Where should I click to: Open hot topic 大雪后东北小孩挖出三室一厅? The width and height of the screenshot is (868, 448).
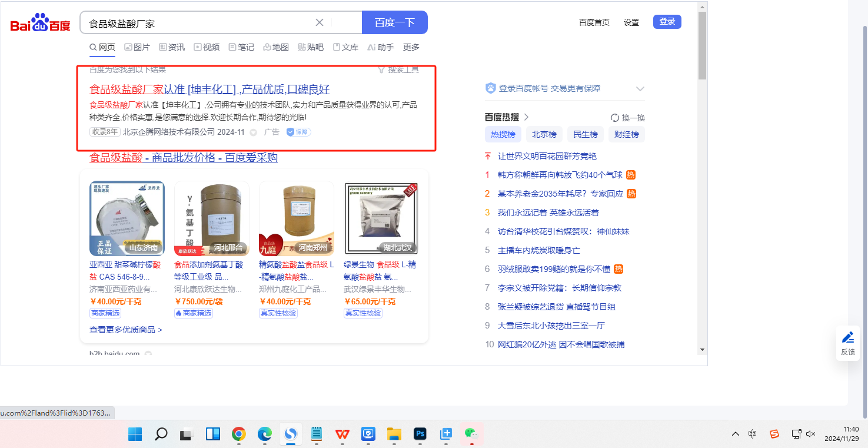pyautogui.click(x=551, y=326)
